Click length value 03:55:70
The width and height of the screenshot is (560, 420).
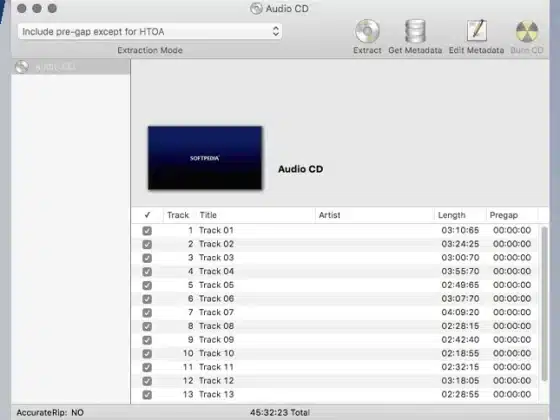[460, 271]
